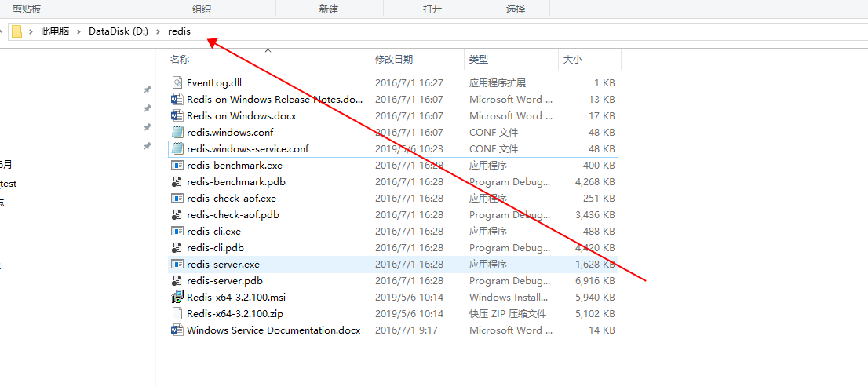The image size is (868, 387).
Task: Click the redis.windows-service.conf file icon
Action: pyautogui.click(x=177, y=149)
